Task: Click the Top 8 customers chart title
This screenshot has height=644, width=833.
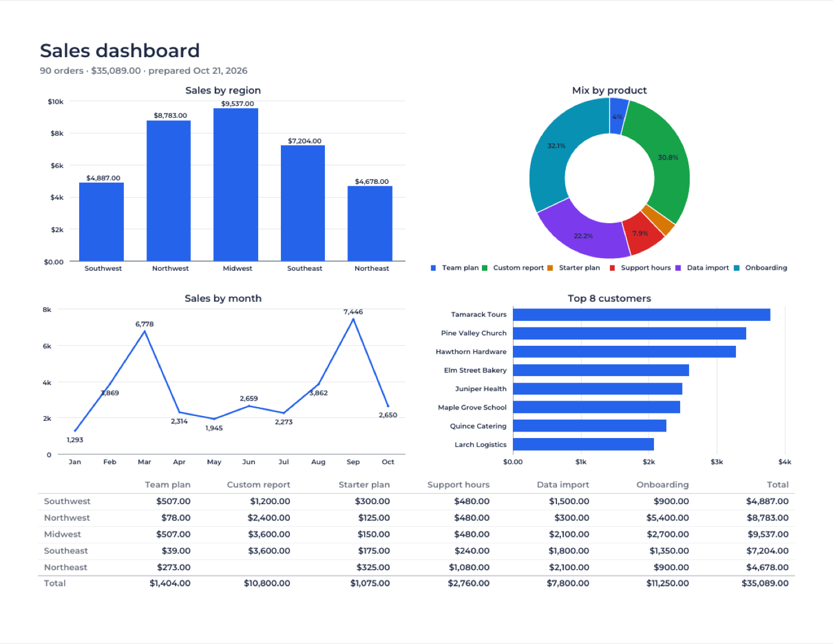Action: coord(609,298)
